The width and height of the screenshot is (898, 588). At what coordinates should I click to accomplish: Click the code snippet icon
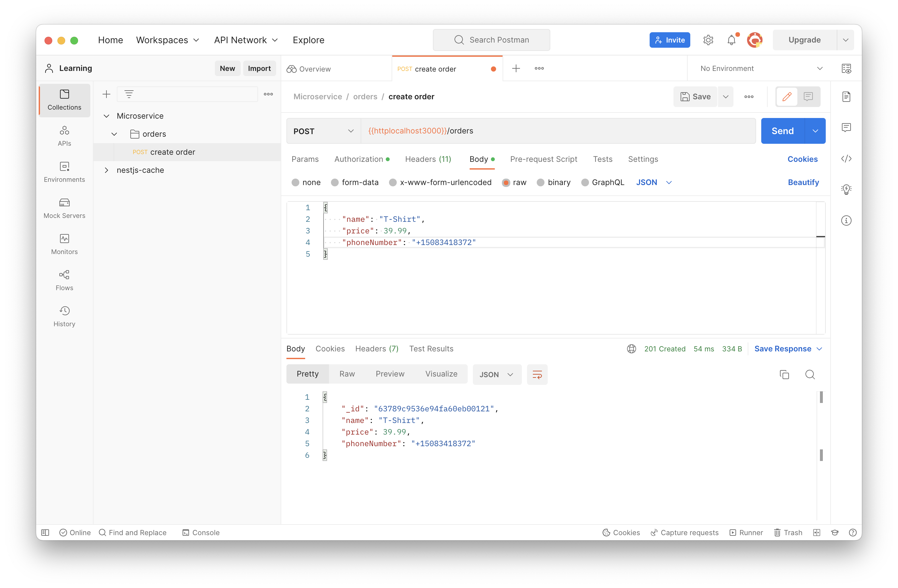tap(846, 159)
